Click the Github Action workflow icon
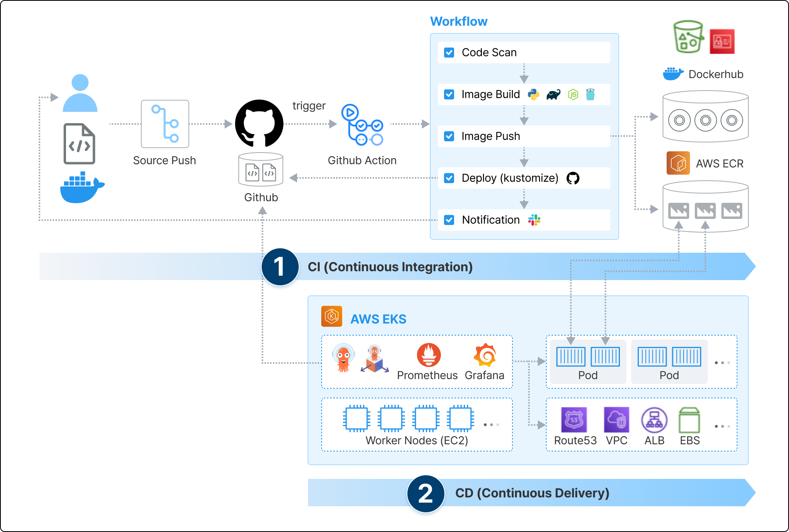The height and width of the screenshot is (532, 789). 362,125
